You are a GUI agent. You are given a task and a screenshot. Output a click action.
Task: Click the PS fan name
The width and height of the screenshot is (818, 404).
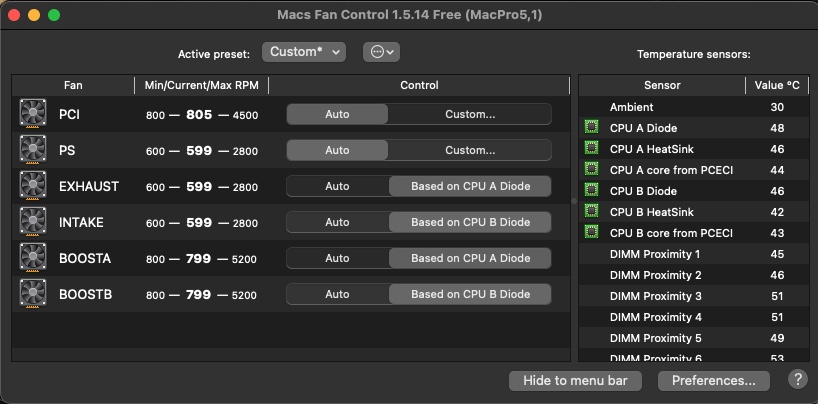click(67, 150)
